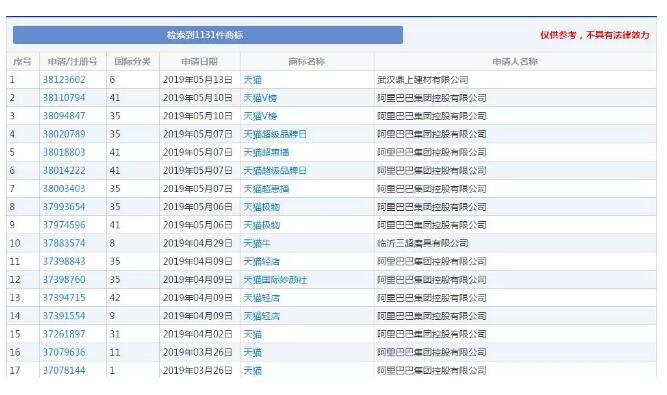
Task: Open registration number 38020789
Action: [x=64, y=134]
